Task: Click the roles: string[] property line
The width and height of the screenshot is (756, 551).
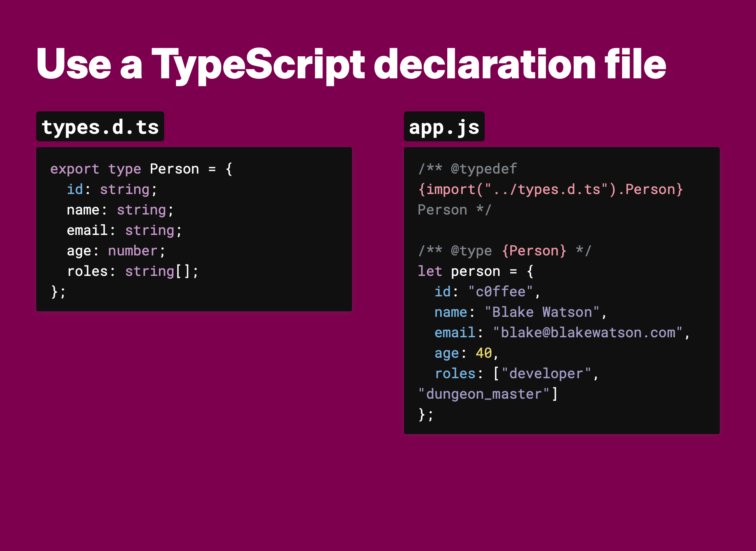Action: 133,271
